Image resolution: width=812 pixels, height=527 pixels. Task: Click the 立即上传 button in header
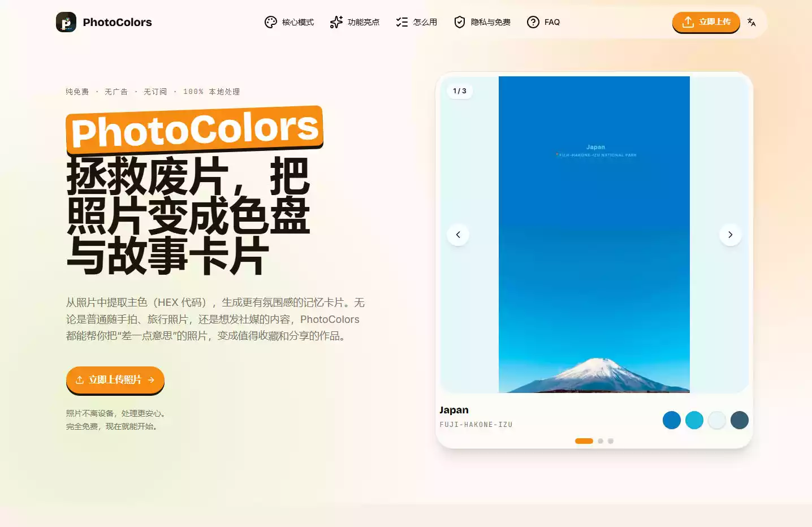(706, 22)
